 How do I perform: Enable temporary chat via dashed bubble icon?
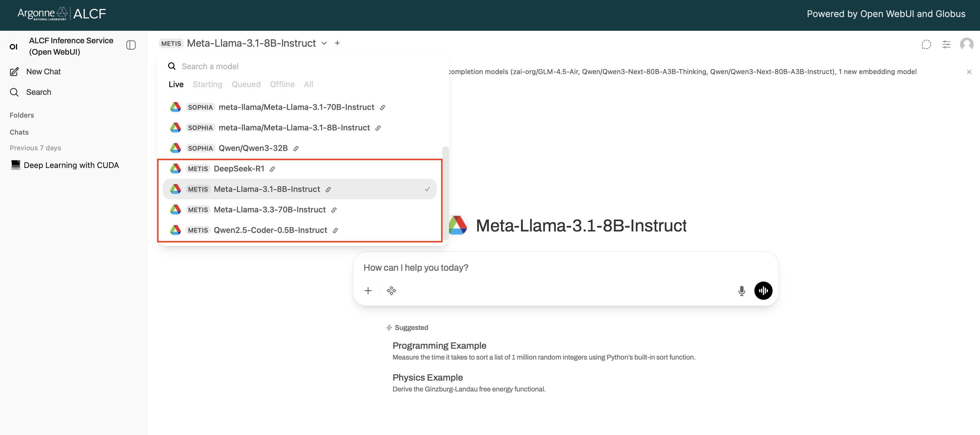point(926,44)
